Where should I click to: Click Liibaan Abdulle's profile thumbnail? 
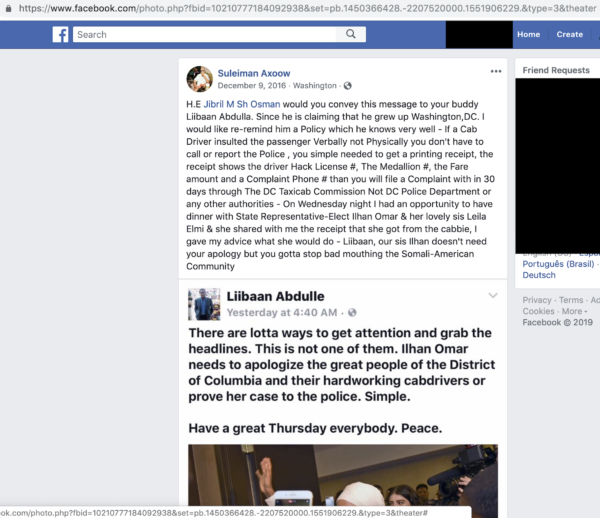(x=204, y=304)
